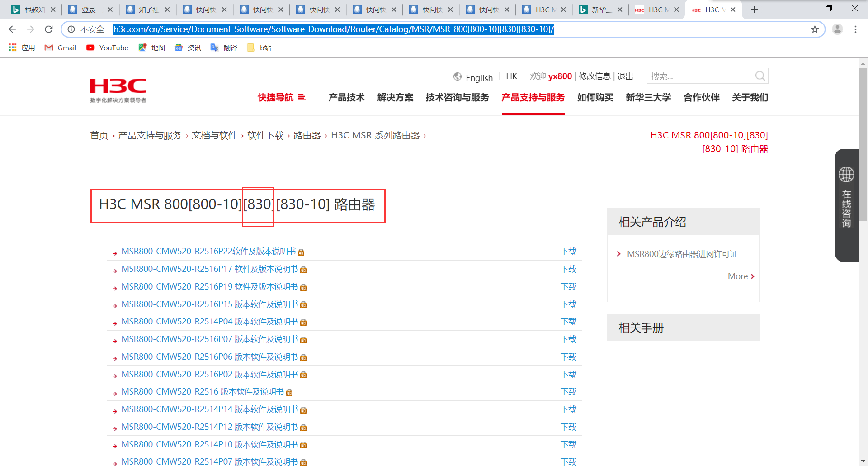
Task: Click the scrollbar down arrow
Action: (863, 461)
